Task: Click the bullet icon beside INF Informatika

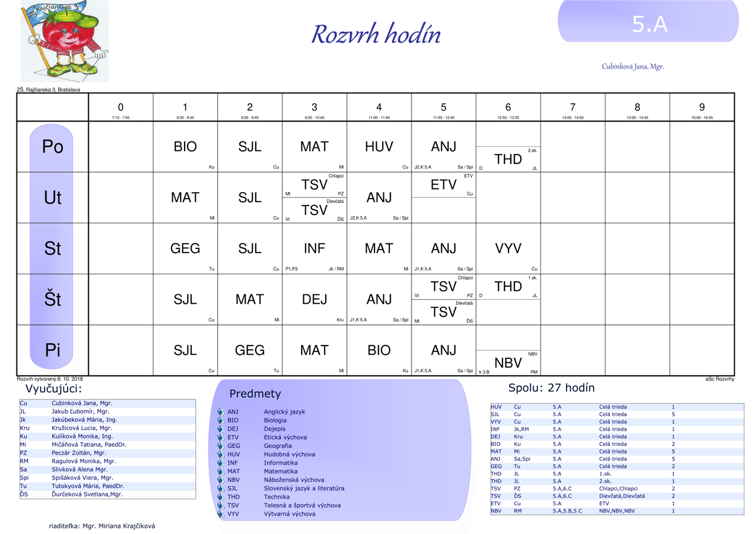Action: point(221,463)
